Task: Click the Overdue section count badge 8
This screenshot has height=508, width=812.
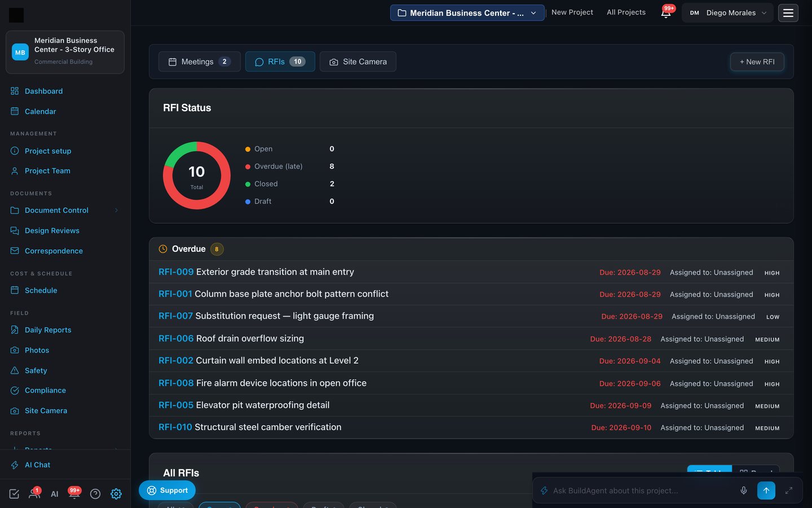Action: (x=217, y=249)
